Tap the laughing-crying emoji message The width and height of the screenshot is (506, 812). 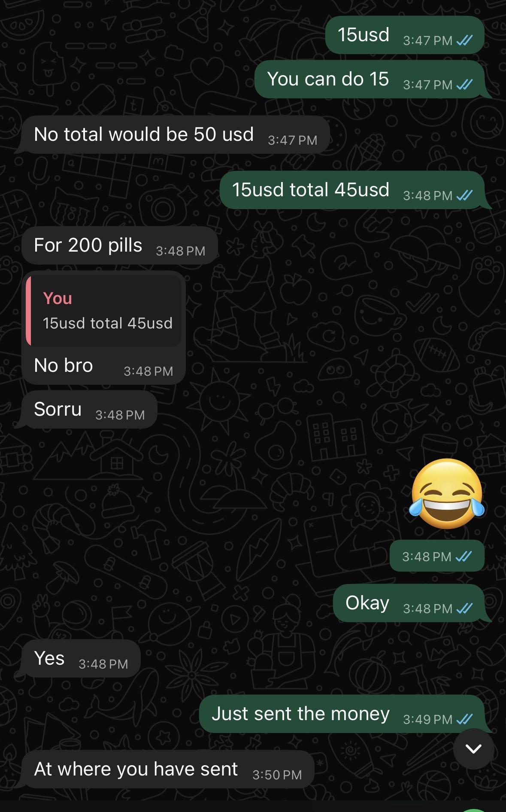(447, 493)
